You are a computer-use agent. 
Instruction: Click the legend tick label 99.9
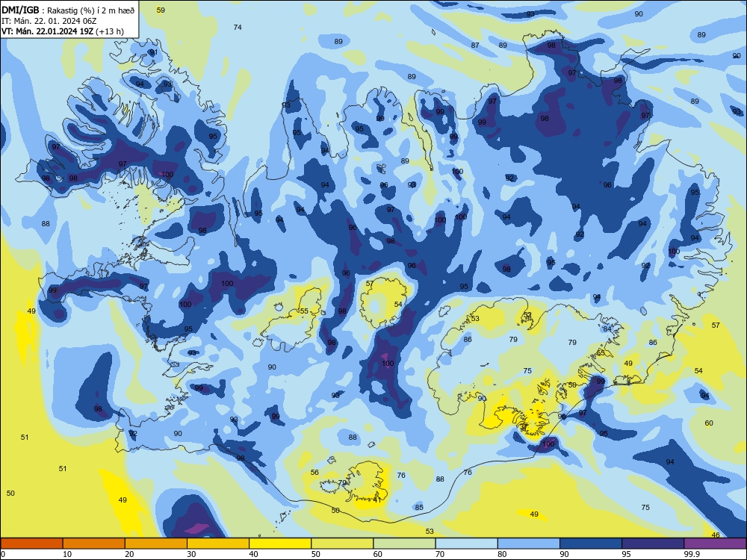[x=692, y=554]
